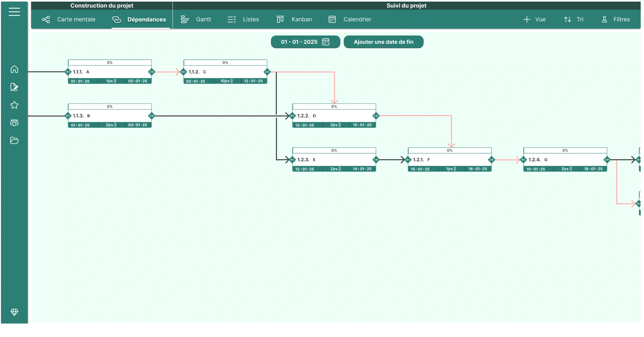Click end date 14-01-25 of task E

(x=362, y=169)
